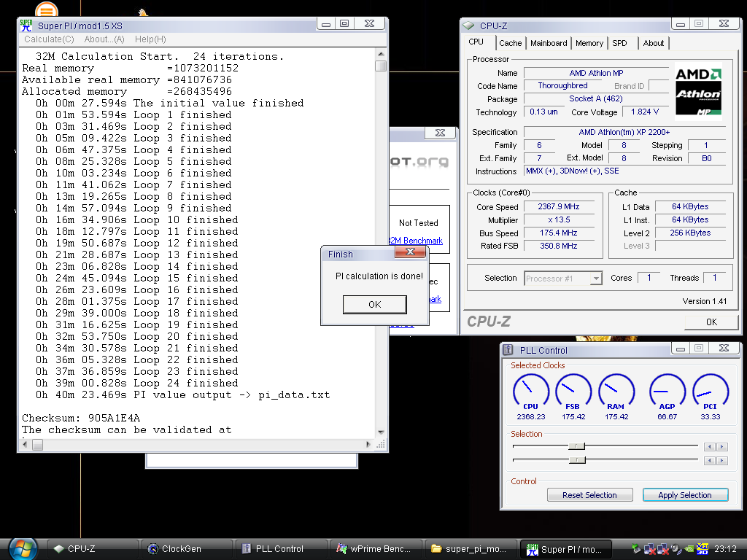Image resolution: width=747 pixels, height=560 pixels.
Task: Click the Safely Remove Hardware tray icon
Action: click(636, 549)
